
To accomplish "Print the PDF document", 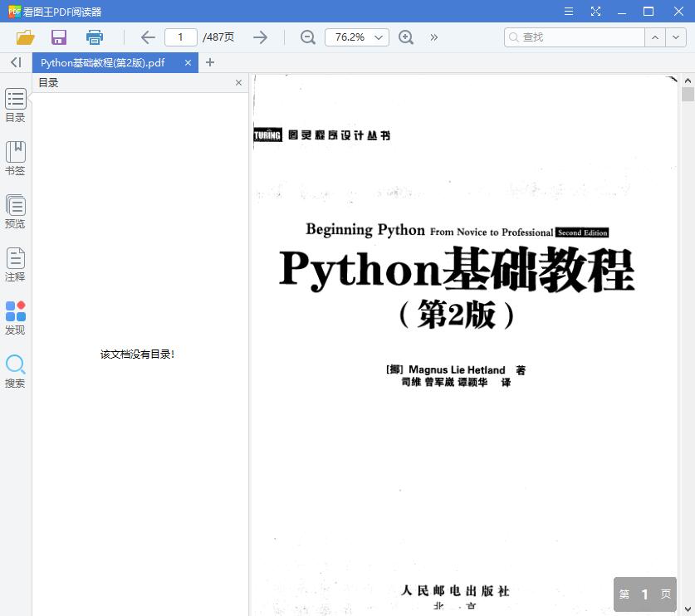I will tap(95, 37).
